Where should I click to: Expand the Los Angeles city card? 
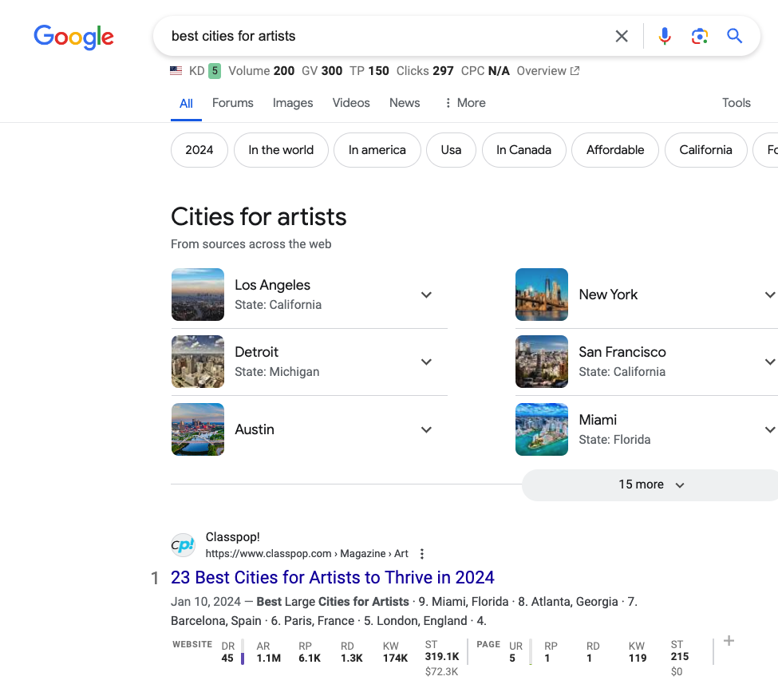pyautogui.click(x=426, y=295)
